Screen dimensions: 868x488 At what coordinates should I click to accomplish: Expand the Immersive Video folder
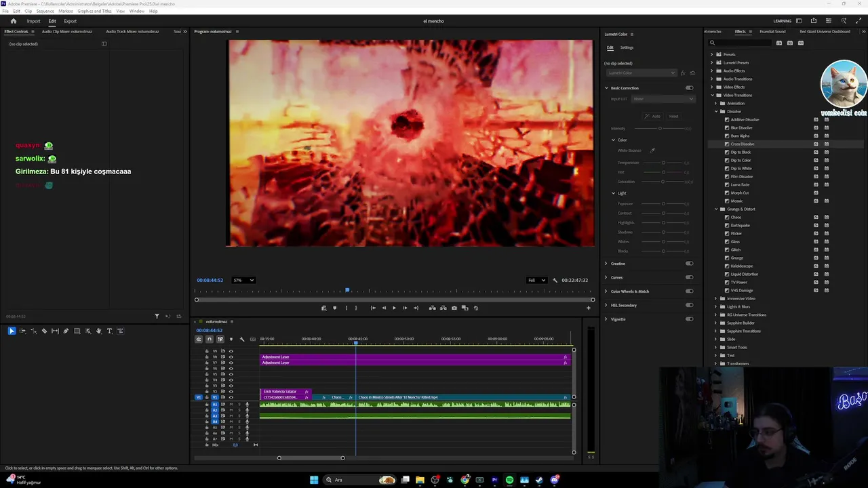point(717,298)
